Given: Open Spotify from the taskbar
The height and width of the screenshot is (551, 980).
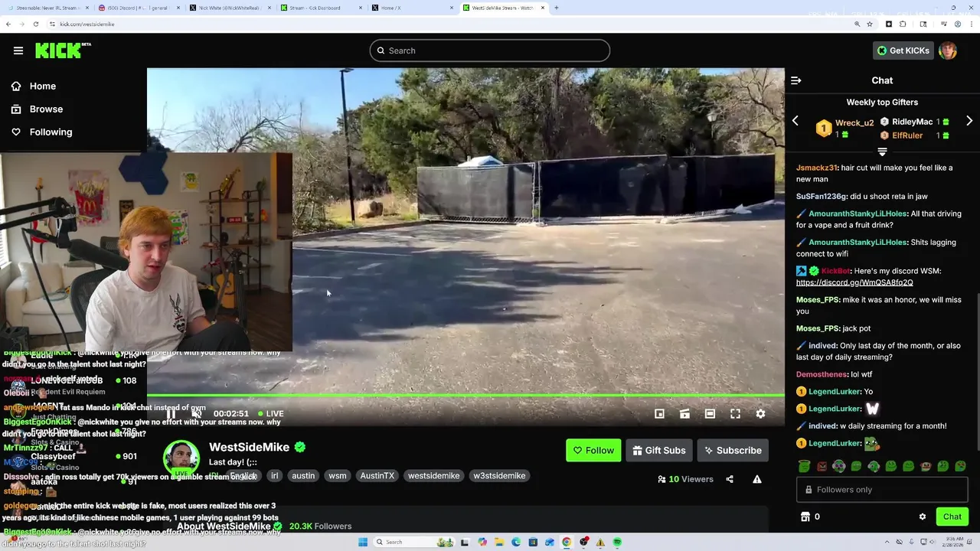Looking at the screenshot, I should coord(617,542).
